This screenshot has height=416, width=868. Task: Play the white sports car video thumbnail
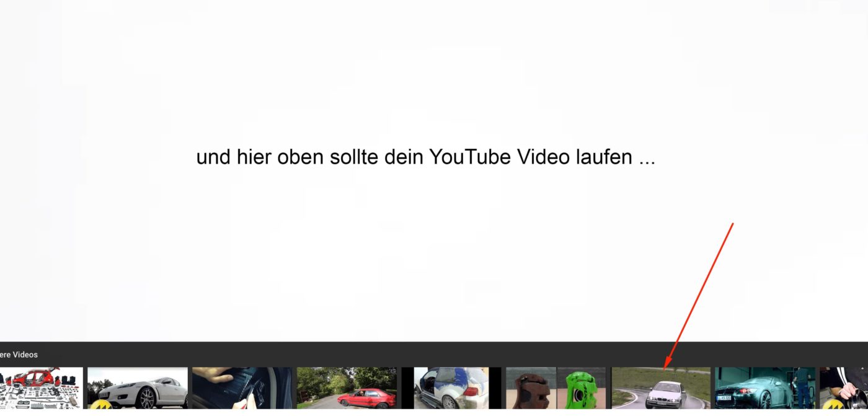(x=138, y=388)
